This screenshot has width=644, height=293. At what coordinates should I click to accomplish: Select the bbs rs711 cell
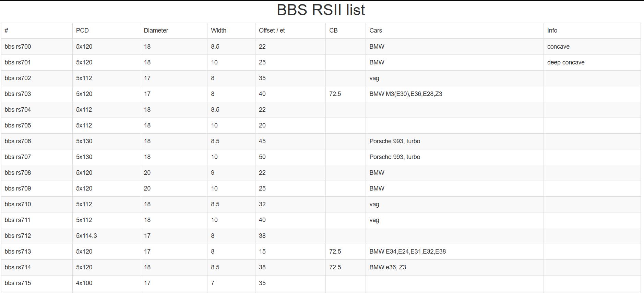click(37, 220)
